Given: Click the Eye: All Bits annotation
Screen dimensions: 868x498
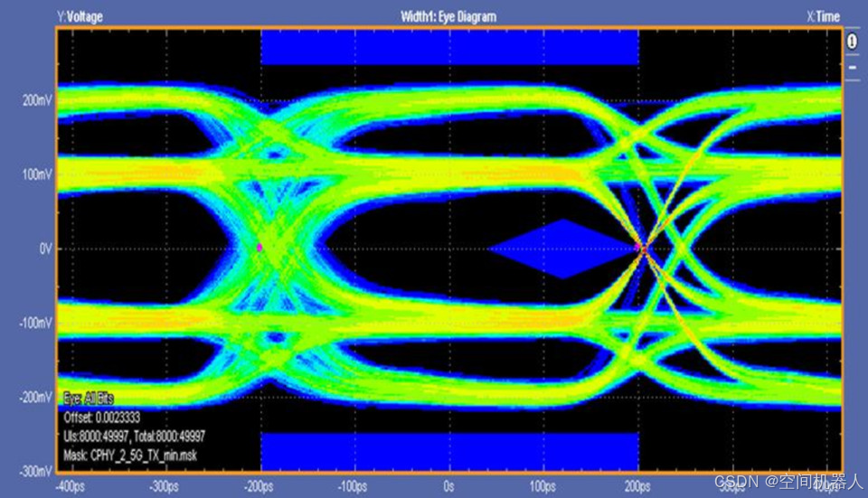Looking at the screenshot, I should [x=89, y=399].
